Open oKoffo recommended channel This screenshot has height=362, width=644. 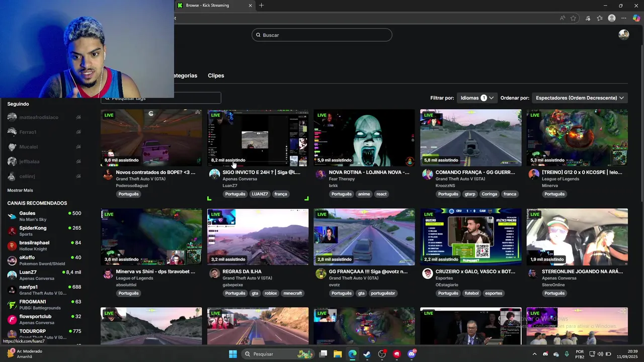[x=44, y=260]
